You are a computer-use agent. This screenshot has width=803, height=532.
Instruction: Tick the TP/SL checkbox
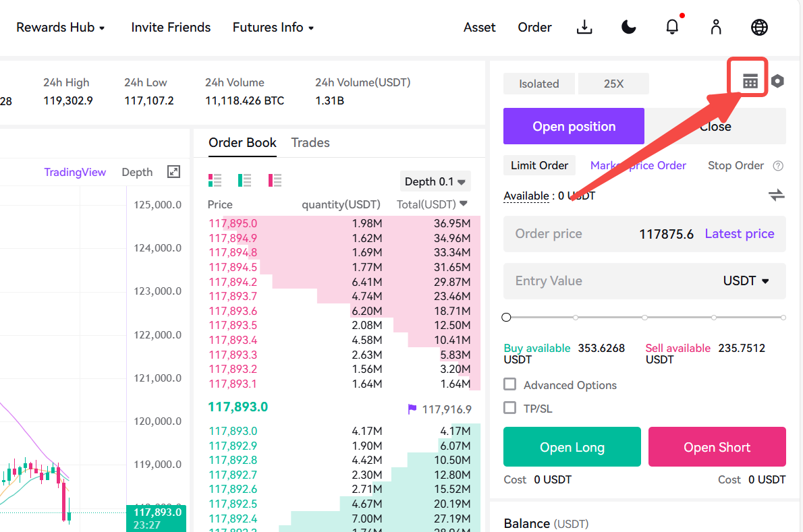(x=509, y=408)
